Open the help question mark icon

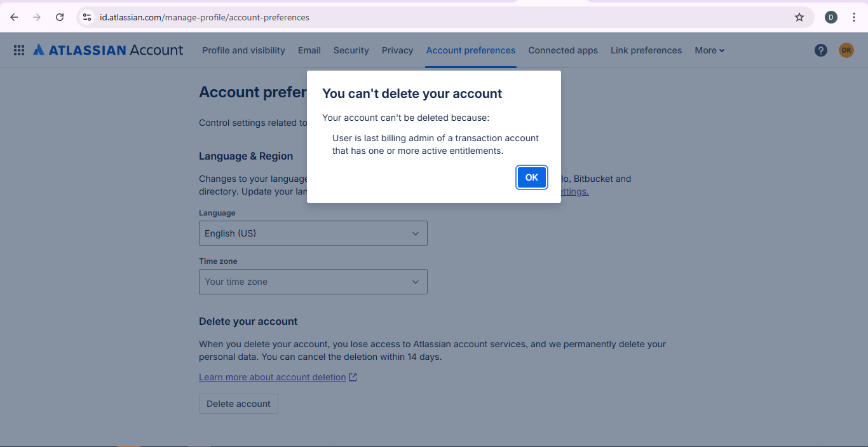[x=821, y=50]
